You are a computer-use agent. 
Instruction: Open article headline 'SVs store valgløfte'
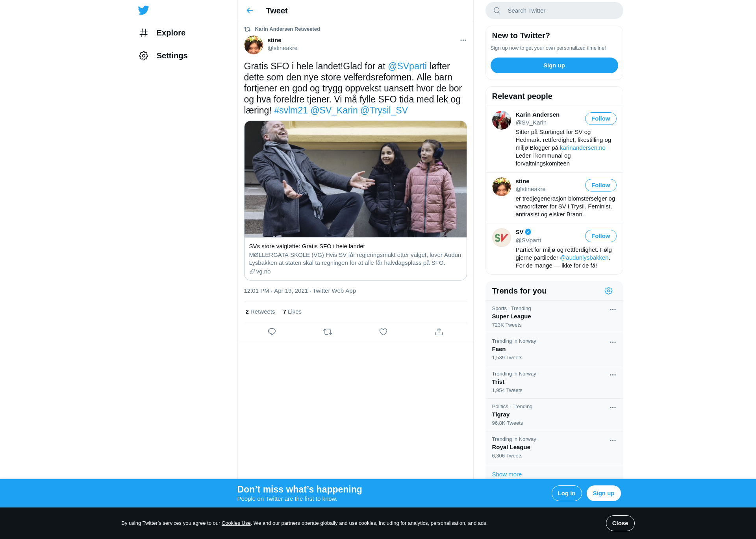coord(307,246)
